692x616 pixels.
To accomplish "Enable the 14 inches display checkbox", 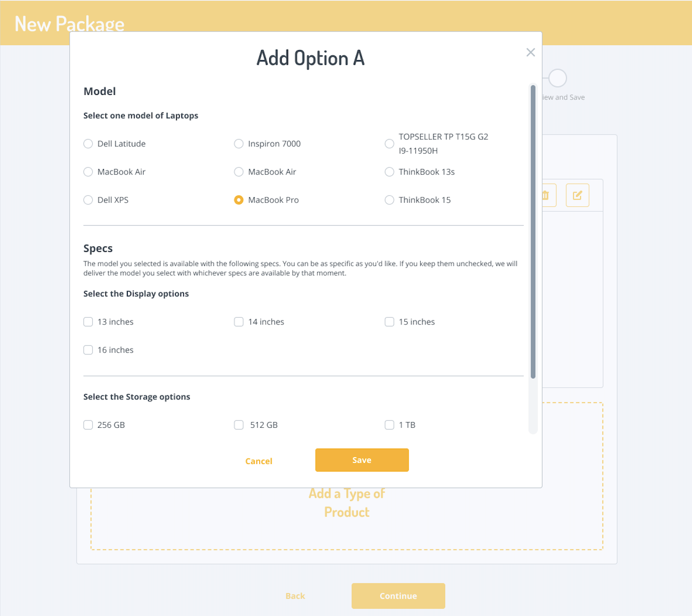I will coord(239,322).
